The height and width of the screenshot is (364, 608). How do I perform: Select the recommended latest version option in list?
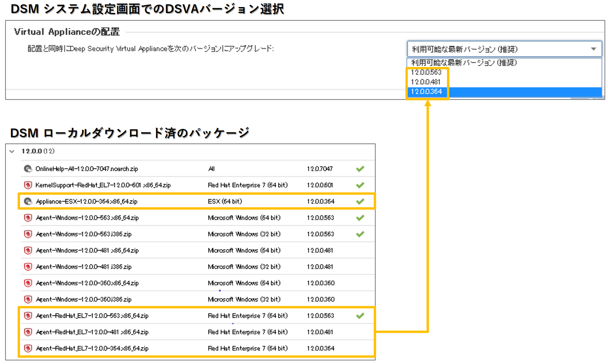464,63
